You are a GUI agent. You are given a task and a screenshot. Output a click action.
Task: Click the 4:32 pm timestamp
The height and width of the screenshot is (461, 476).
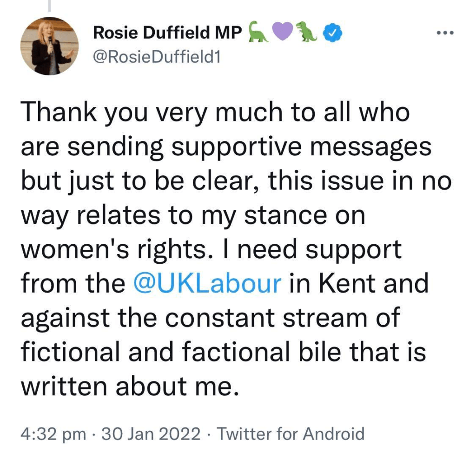pos(53,434)
